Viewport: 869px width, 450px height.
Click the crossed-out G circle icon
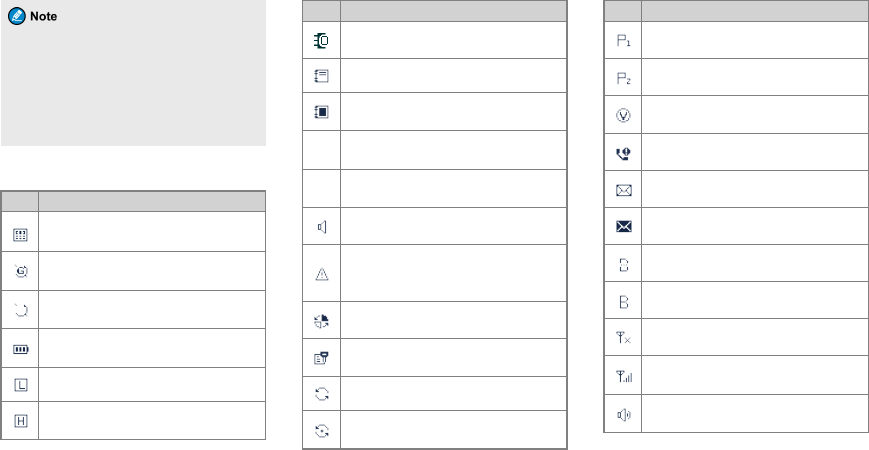[21, 271]
